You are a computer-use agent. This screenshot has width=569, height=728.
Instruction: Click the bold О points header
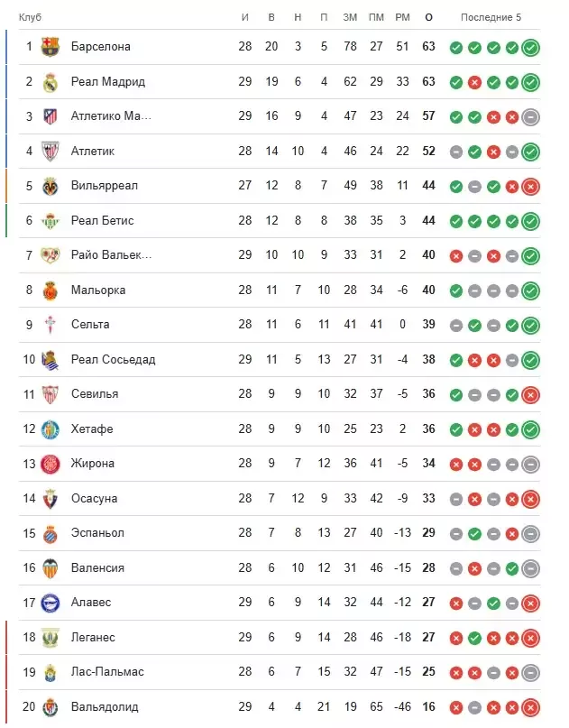pos(428,17)
